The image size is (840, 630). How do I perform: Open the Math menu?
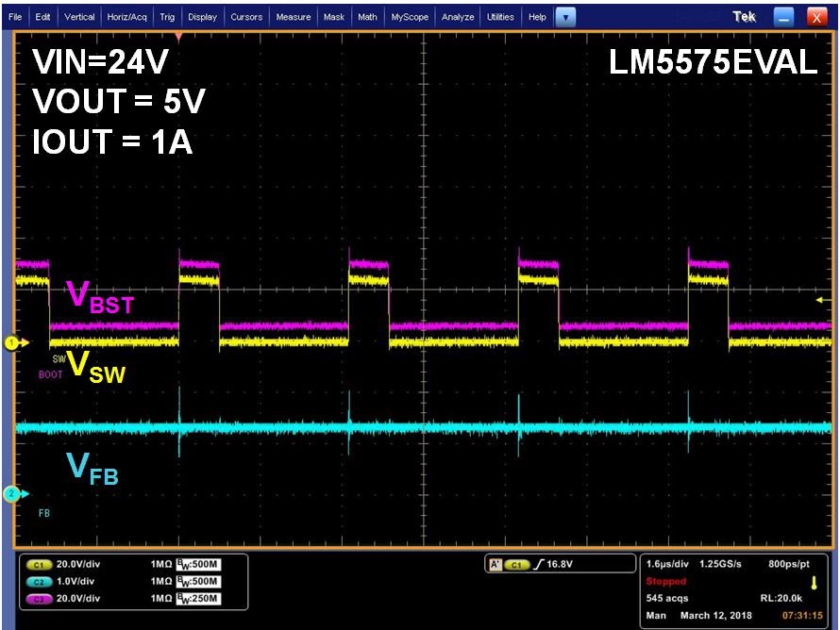[367, 17]
